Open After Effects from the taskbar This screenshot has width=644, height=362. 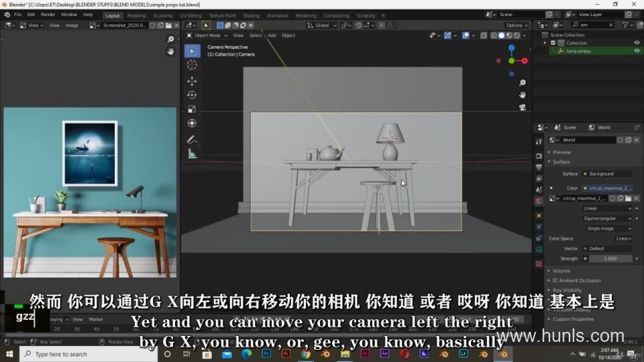385,354
